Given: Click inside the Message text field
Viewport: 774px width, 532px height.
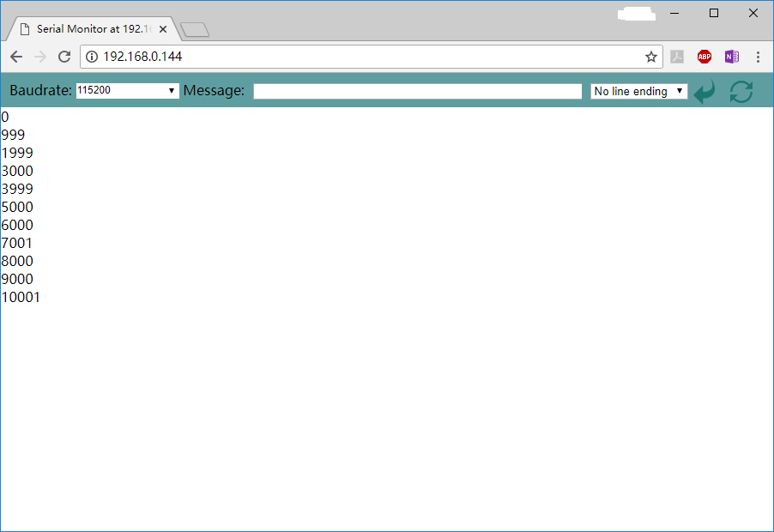Looking at the screenshot, I should tap(417, 91).
